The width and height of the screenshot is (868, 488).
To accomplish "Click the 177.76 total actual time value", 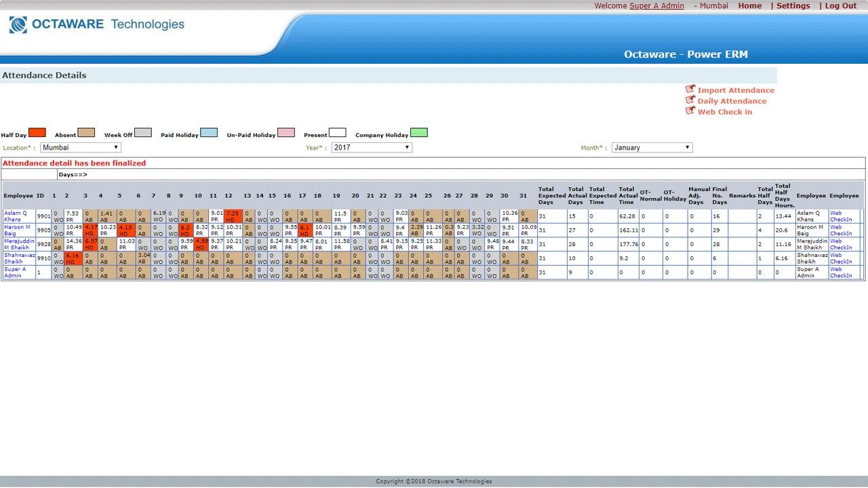I will (x=627, y=244).
